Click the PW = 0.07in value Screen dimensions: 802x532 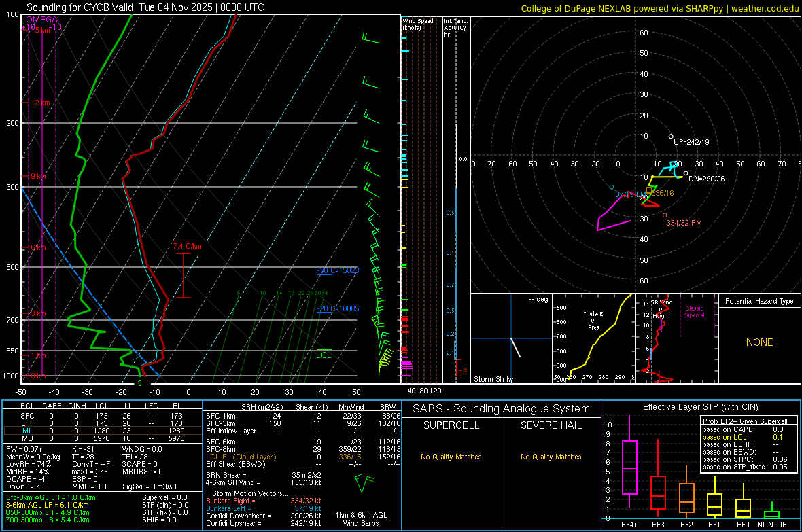click(x=25, y=449)
